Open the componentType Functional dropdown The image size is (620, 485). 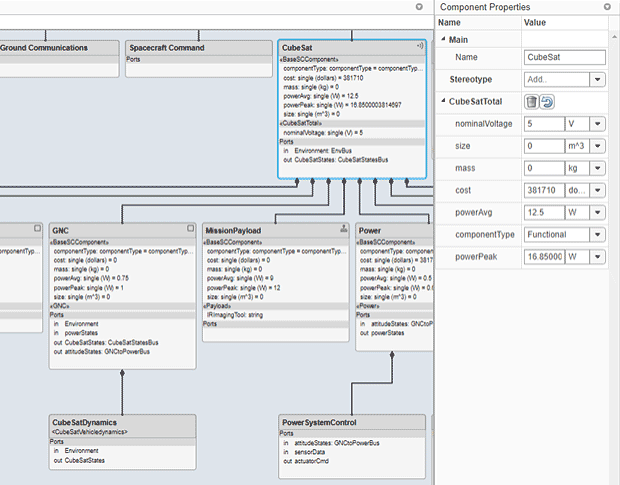click(x=598, y=234)
